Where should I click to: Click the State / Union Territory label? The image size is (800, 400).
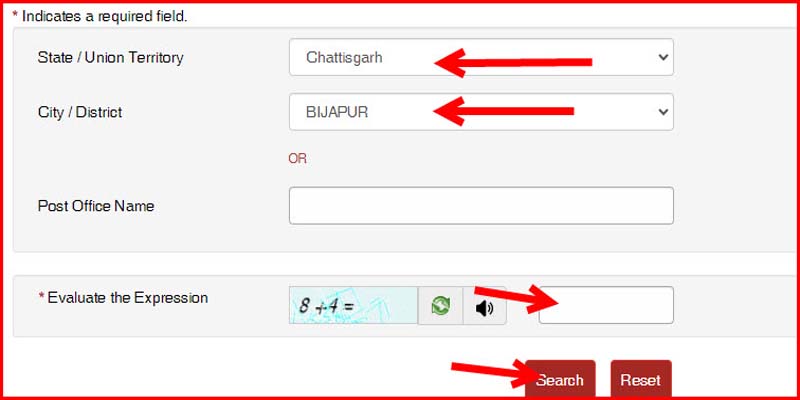click(110, 58)
